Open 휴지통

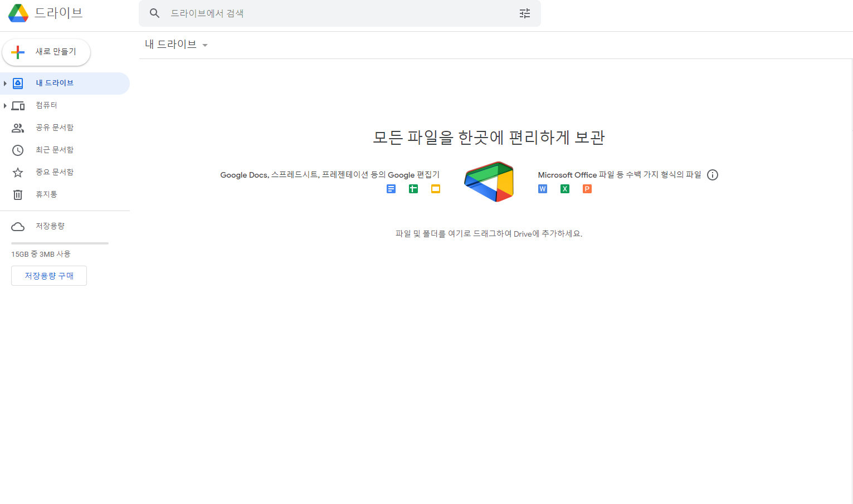[x=65, y=194]
